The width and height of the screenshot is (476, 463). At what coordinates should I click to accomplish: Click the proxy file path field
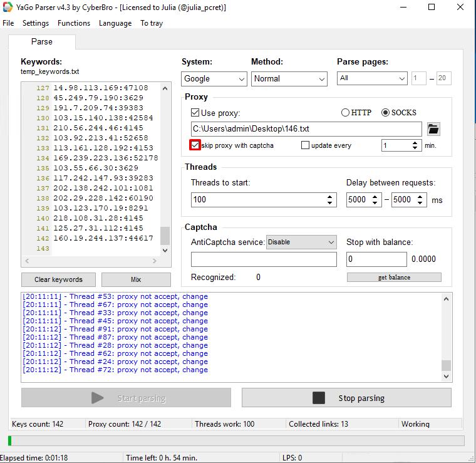[306, 129]
